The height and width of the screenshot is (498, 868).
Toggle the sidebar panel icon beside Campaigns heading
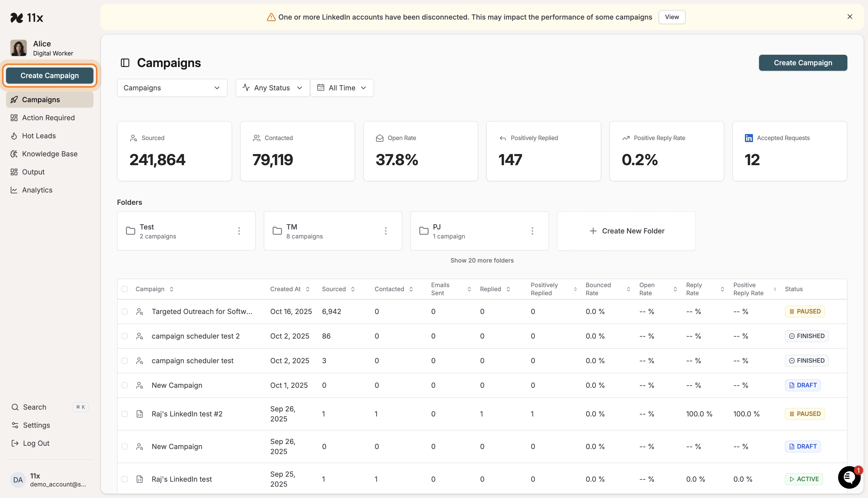pos(125,63)
